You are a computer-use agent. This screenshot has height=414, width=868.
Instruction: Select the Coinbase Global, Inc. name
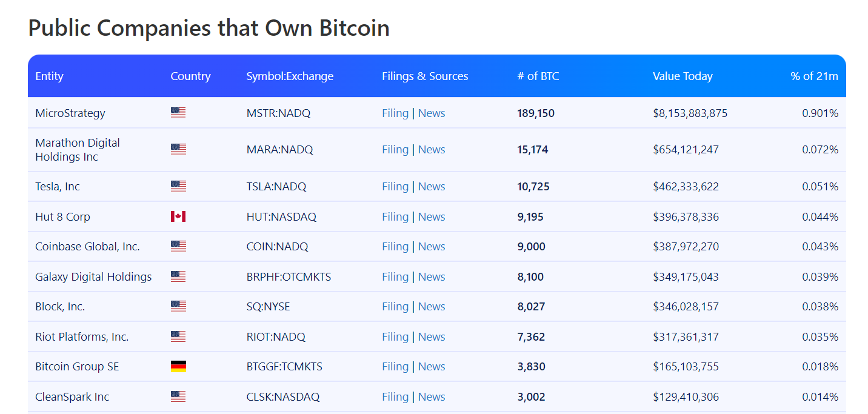[87, 247]
